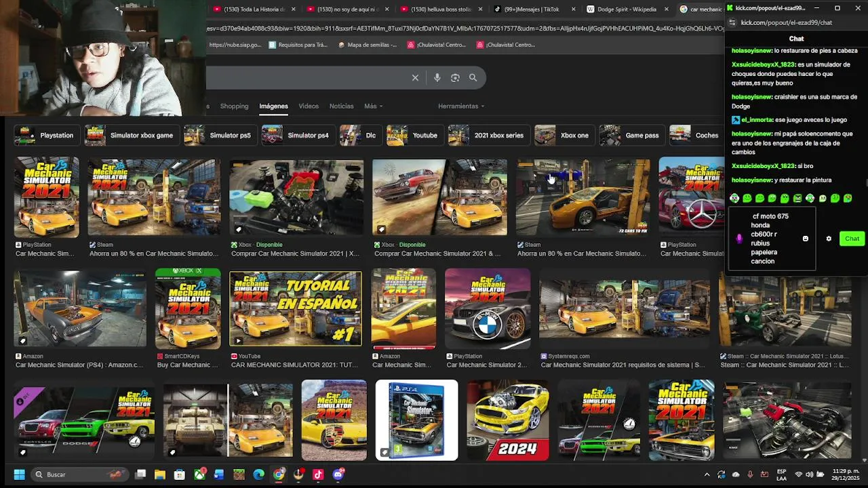Open BMW Car Mechanic Simulator thumbnail
This screenshot has height=488, width=868.
click(488, 308)
